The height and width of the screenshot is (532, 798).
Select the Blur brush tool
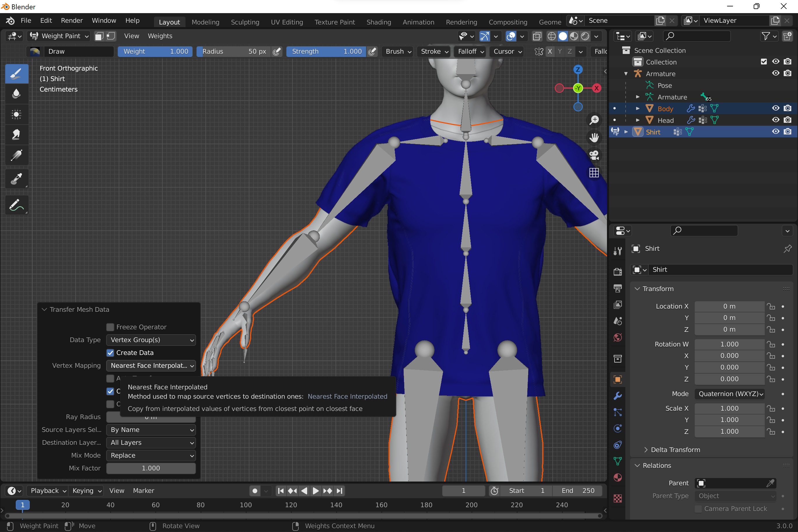pos(17,94)
